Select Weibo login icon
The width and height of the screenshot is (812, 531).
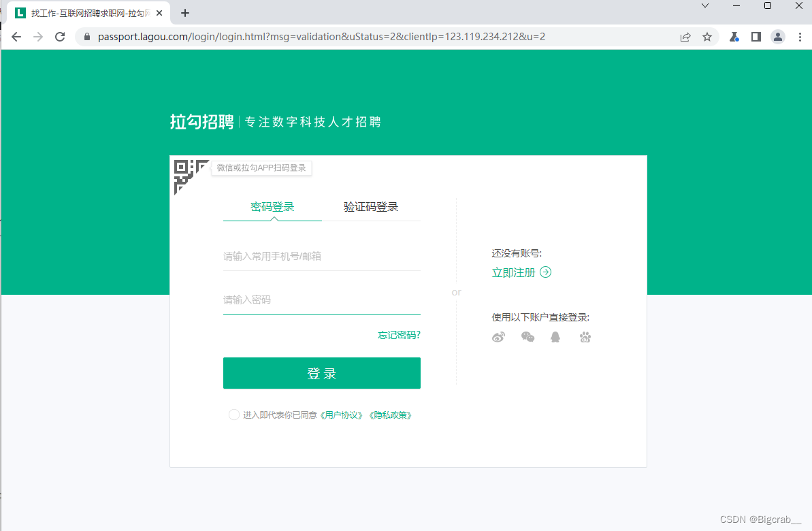[498, 336]
